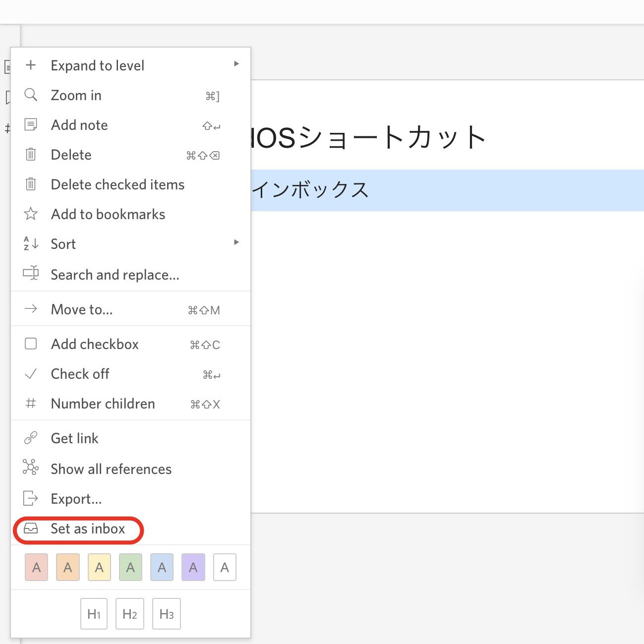Apply the green highlight color swatch
This screenshot has height=644, width=644.
coord(130,567)
